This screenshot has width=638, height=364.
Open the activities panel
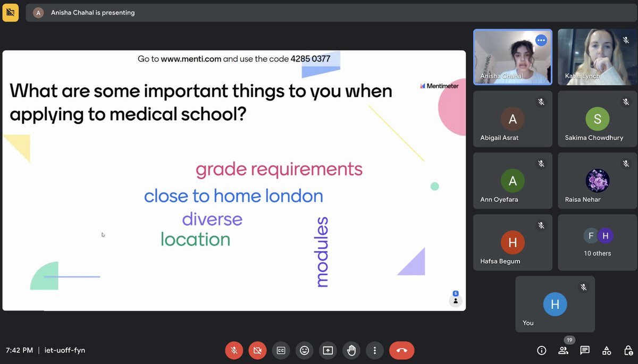(607, 350)
